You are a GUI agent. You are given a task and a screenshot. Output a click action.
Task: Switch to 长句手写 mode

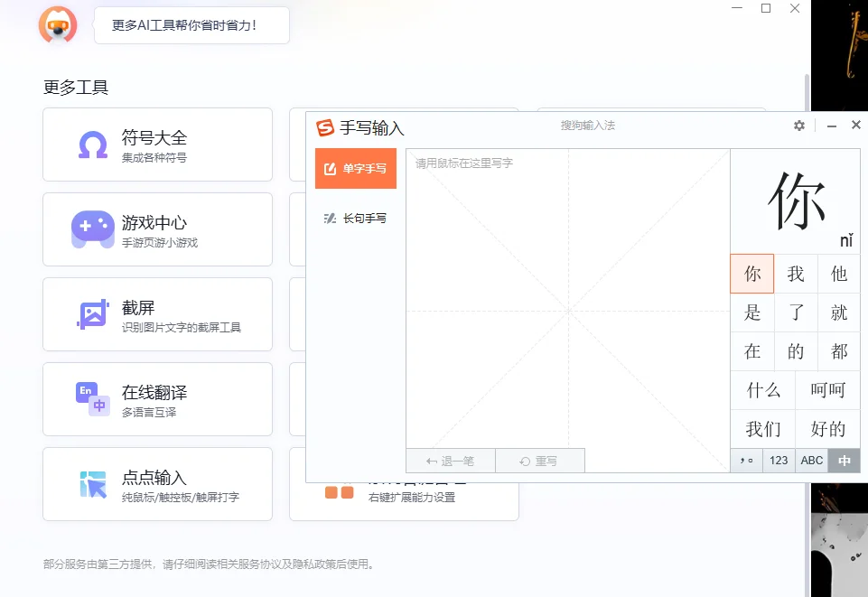(x=356, y=219)
